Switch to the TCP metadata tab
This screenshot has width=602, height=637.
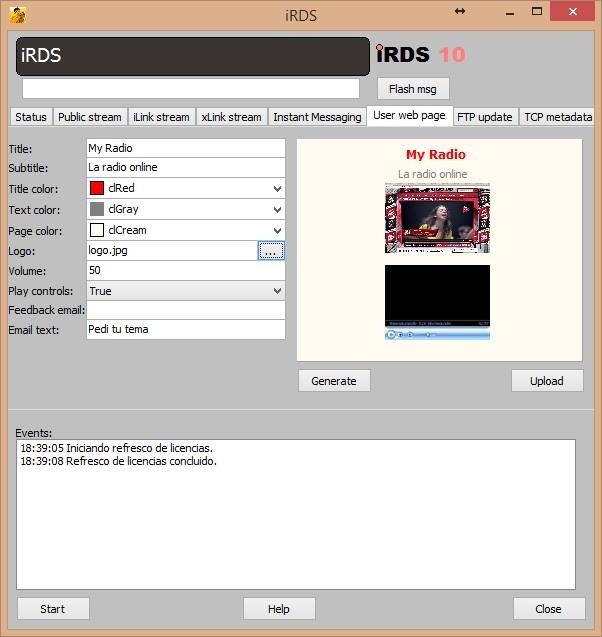[x=557, y=117]
